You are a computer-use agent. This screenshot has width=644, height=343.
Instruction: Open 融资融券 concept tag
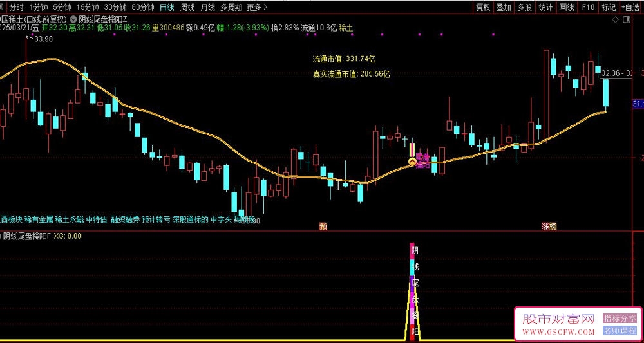[125, 219]
